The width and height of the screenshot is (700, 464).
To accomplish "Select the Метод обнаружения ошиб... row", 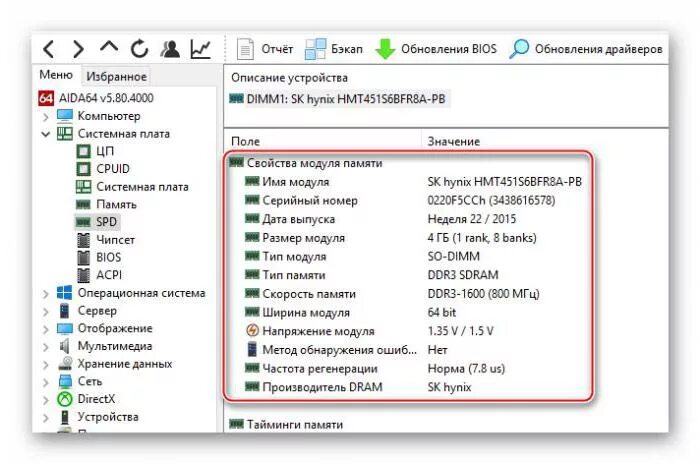I will 346,350.
